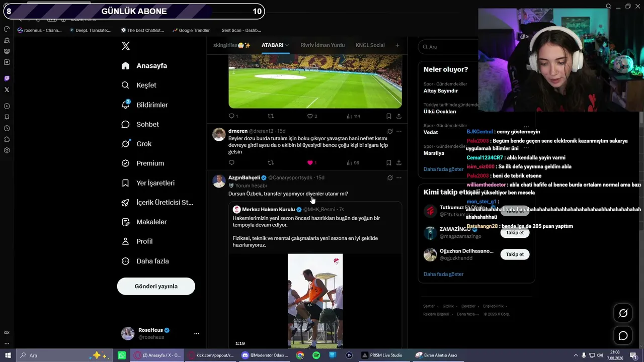644x362 pixels.
Task: View analytics on drneren's post
Action: (353, 163)
